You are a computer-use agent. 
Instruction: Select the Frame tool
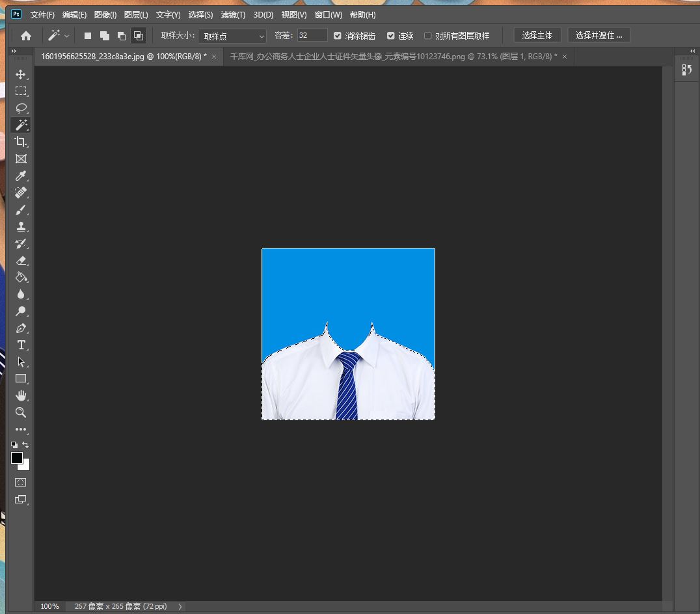pos(21,159)
